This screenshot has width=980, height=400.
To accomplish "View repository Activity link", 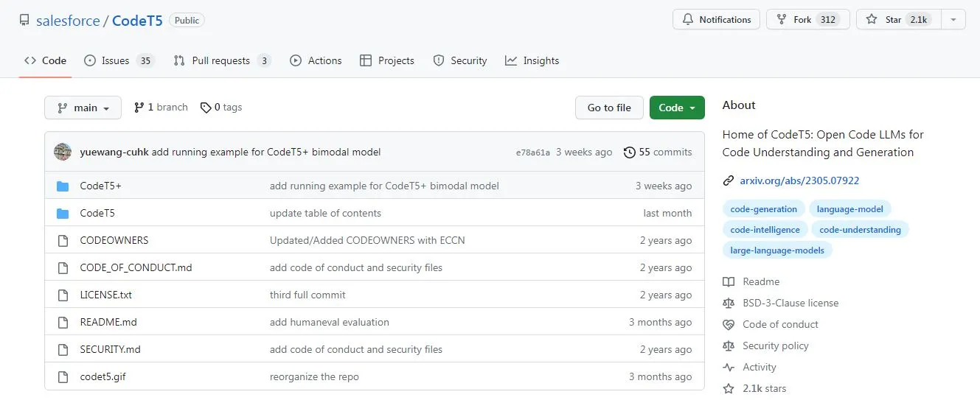I will coord(749,368).
